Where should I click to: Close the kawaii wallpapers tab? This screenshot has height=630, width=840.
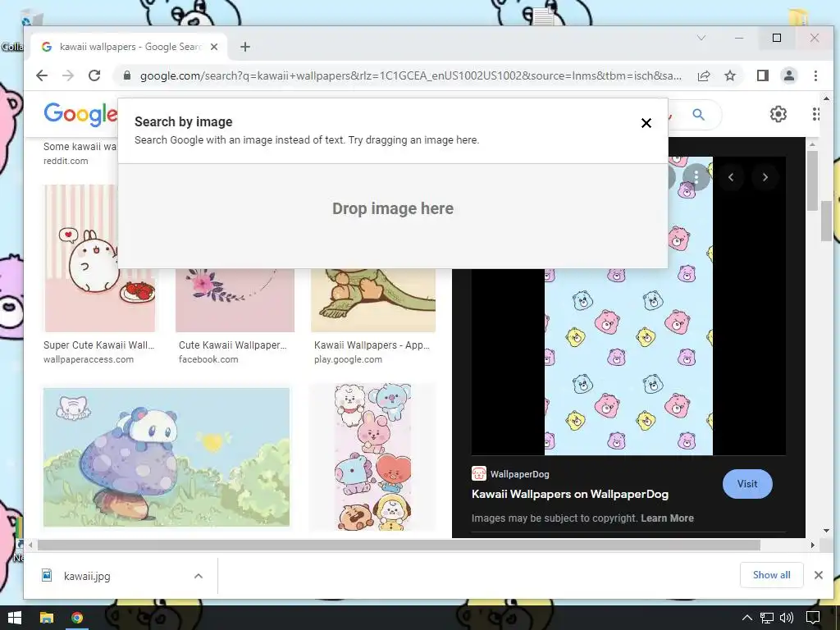214,47
